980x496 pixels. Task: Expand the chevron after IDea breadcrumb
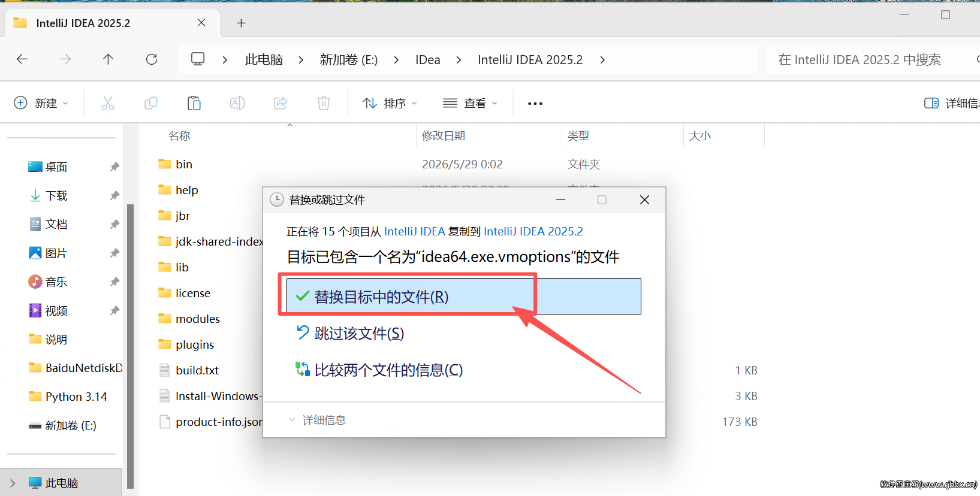pos(459,60)
